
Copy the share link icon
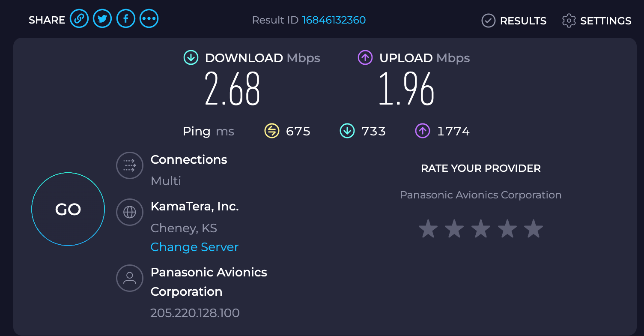pyautogui.click(x=79, y=19)
